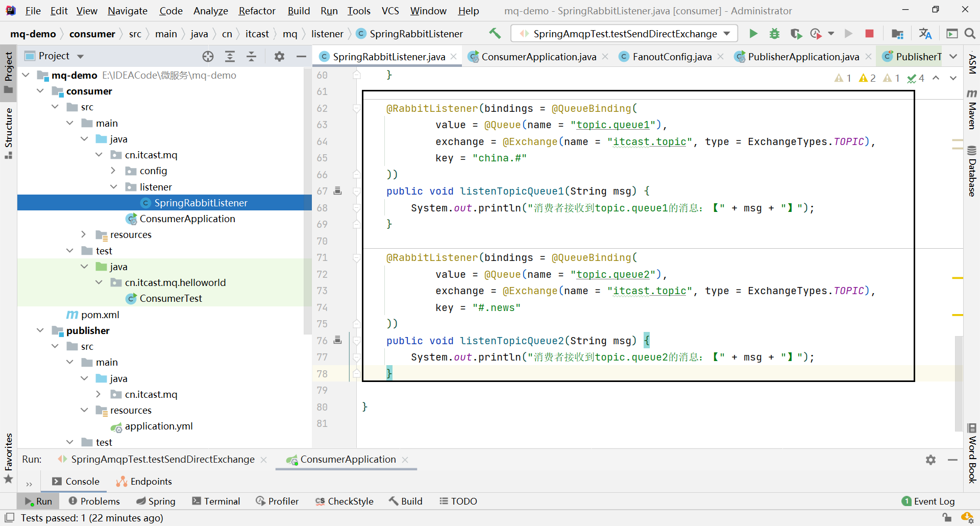This screenshot has width=980, height=526.
Task: Open the Event Log
Action: coord(928,501)
